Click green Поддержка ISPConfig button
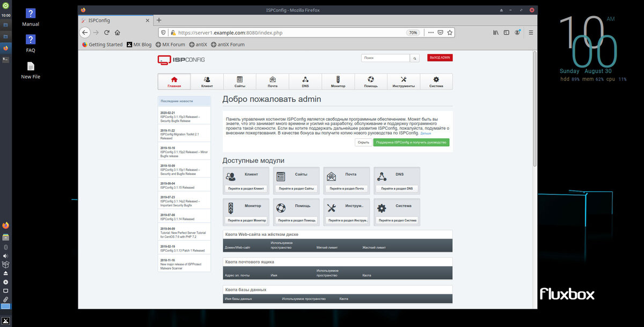Image resolution: width=644 pixels, height=327 pixels. point(411,143)
